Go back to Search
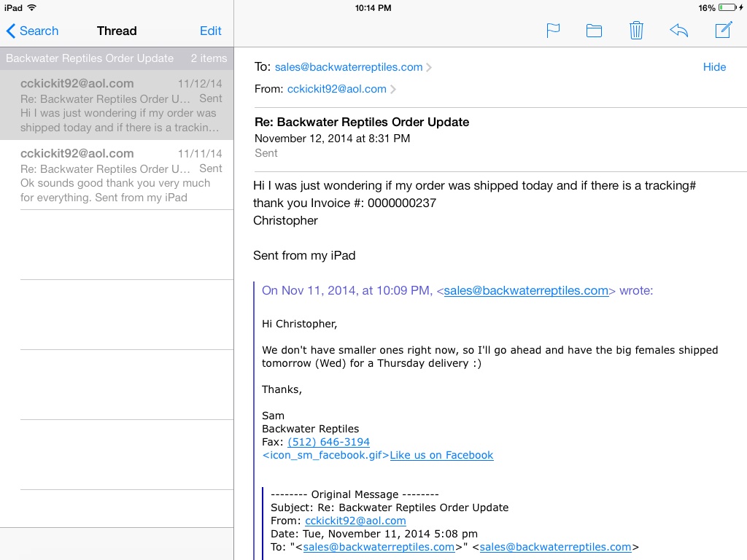 32,31
